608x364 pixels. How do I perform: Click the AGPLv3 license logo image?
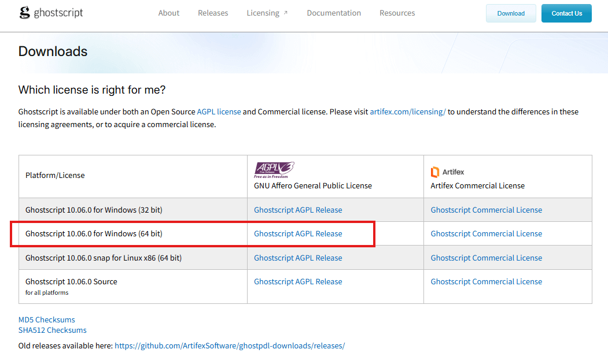pos(274,170)
